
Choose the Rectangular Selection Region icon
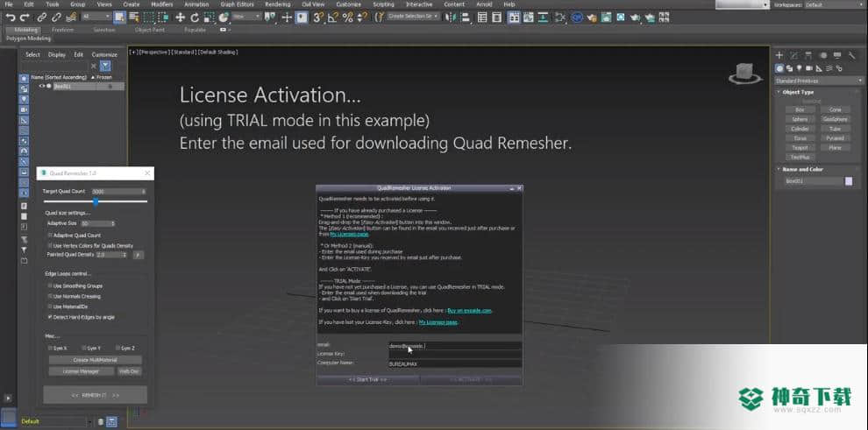pyautogui.click(x=148, y=18)
